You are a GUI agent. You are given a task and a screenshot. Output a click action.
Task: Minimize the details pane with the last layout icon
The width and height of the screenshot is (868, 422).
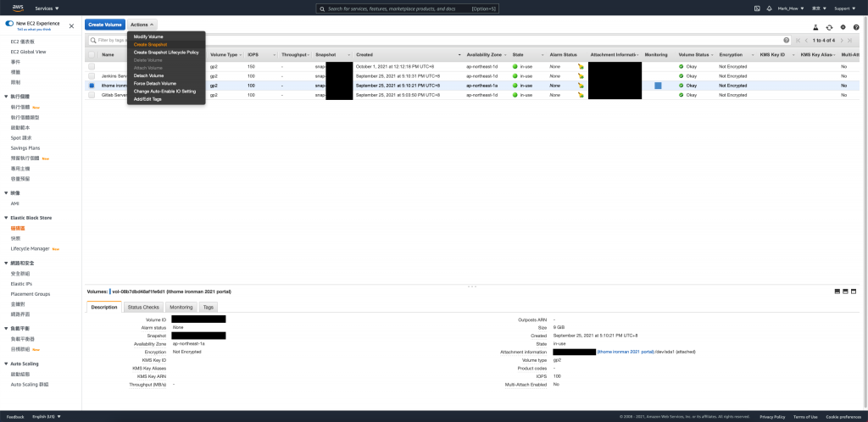(854, 292)
